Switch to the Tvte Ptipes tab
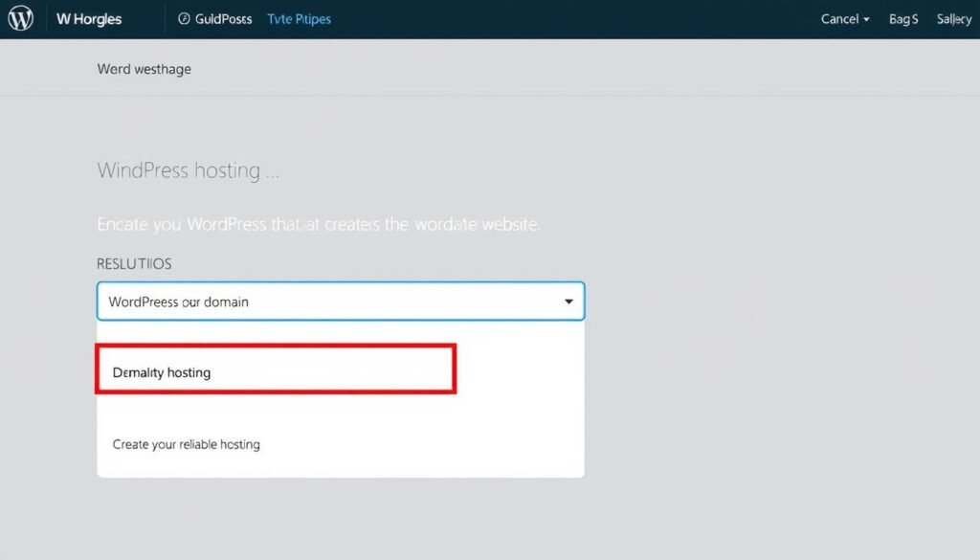Screen dimensions: 980x560 299,17
